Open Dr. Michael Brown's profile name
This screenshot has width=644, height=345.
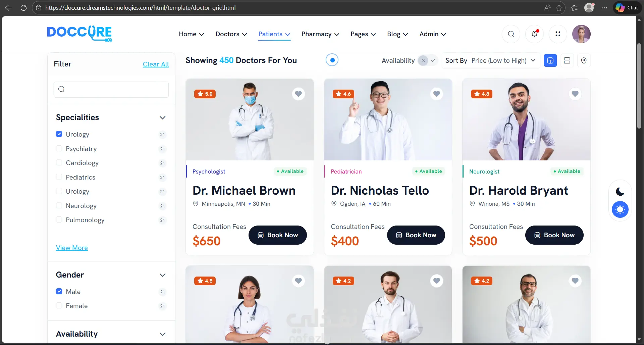pos(244,190)
